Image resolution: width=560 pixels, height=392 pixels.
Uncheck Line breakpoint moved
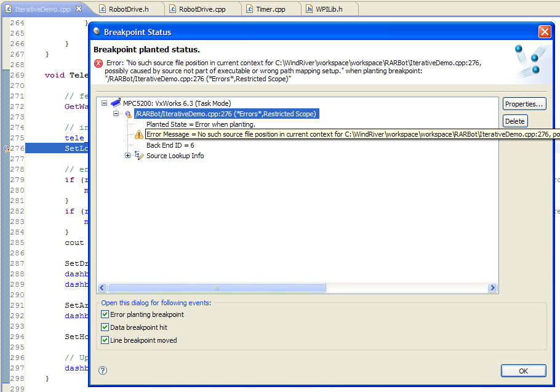[x=105, y=340]
